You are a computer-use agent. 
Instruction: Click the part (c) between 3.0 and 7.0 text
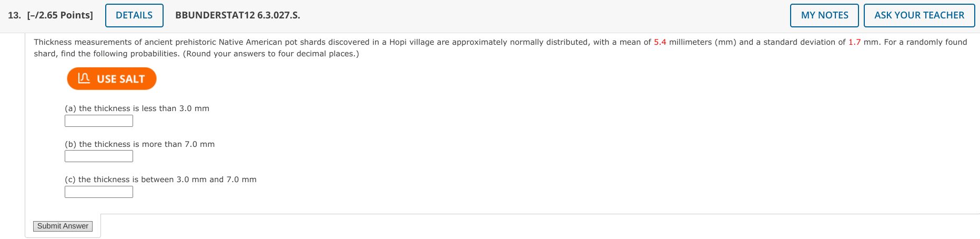click(x=160, y=180)
